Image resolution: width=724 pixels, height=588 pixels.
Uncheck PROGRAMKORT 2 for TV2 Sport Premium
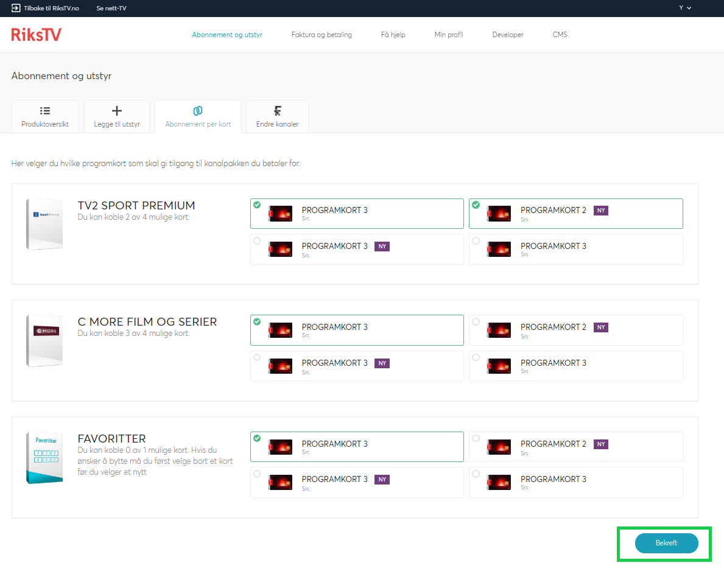point(476,205)
